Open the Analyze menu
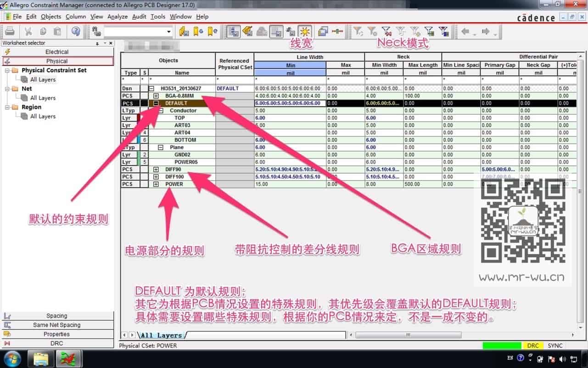 tap(118, 17)
